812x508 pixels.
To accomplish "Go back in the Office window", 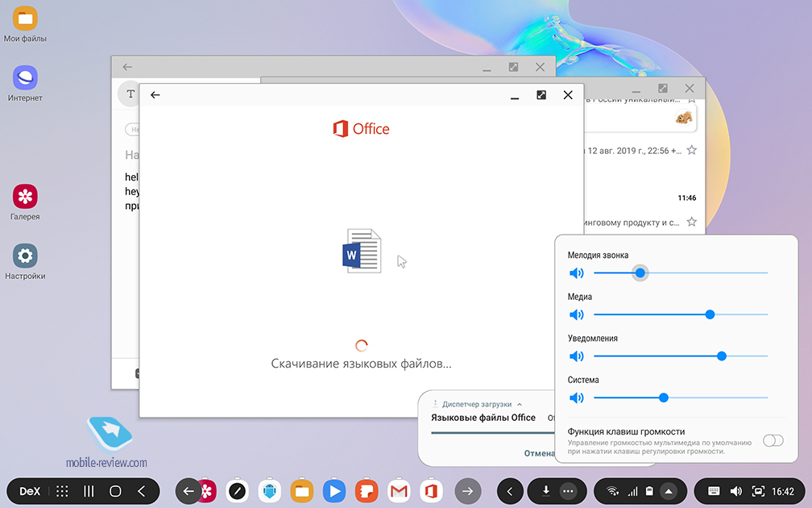I will click(155, 95).
